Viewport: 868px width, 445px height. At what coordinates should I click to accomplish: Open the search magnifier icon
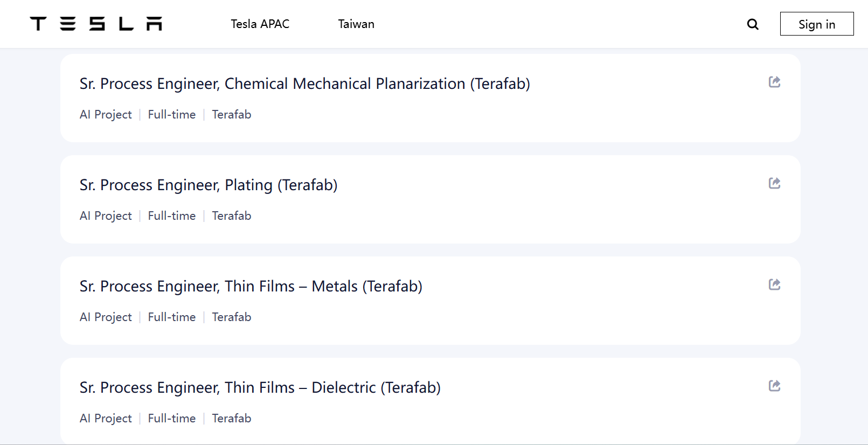click(753, 24)
